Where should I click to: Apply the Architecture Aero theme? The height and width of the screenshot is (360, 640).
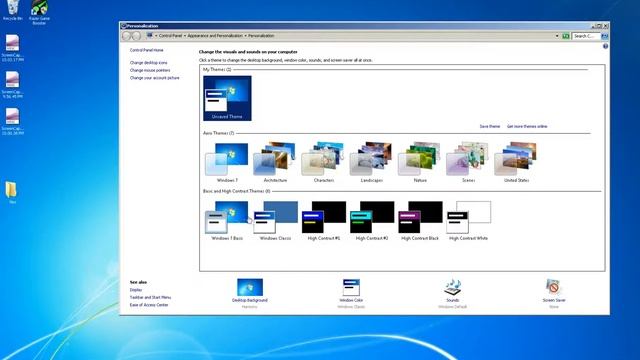coord(275,162)
